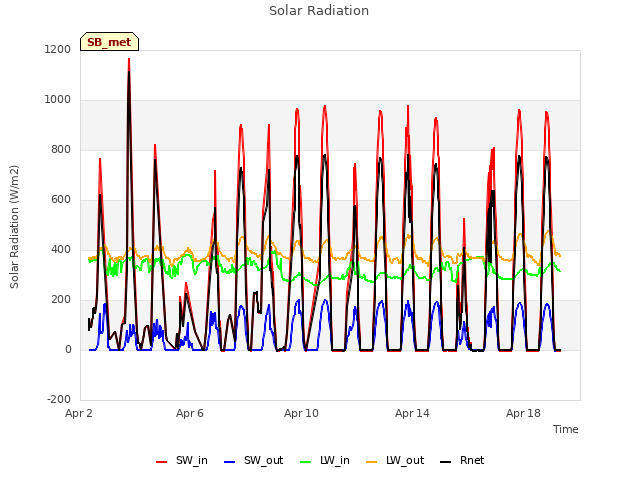
Task: Click the 200 y-axis tick label
Action: [61, 300]
